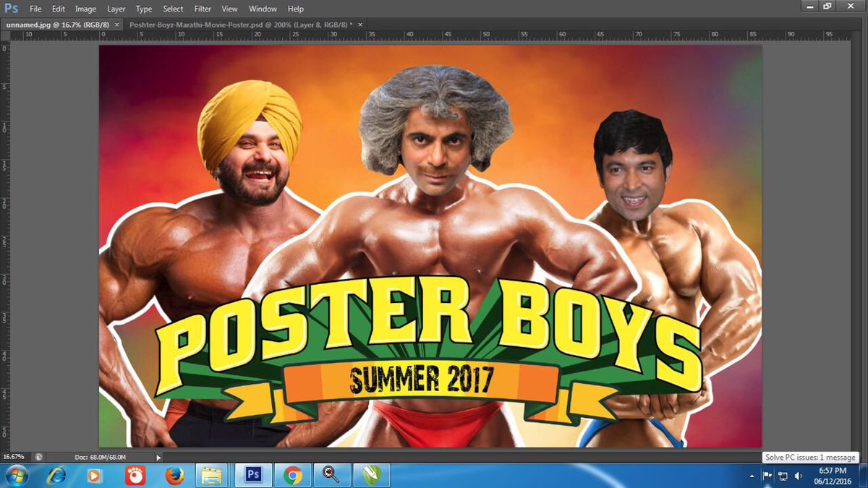Expand hidden icons in the system tray
This screenshot has height=488, width=868.
(752, 476)
